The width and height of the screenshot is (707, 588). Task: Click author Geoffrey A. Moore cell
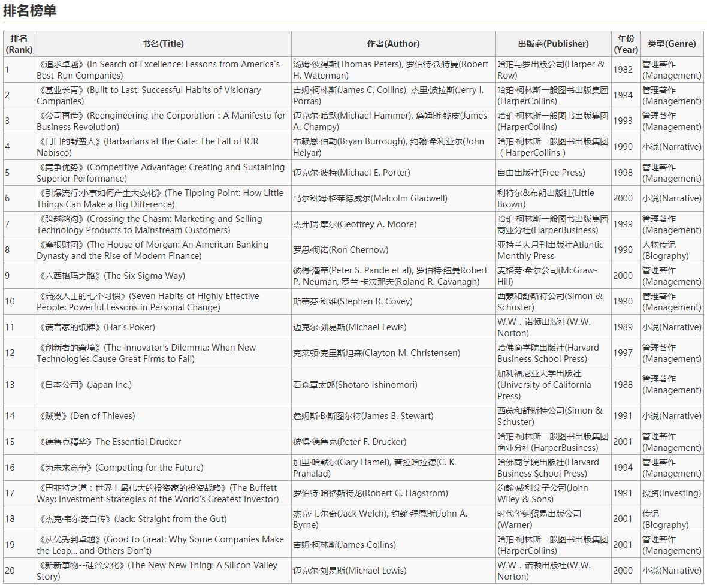[x=393, y=224]
